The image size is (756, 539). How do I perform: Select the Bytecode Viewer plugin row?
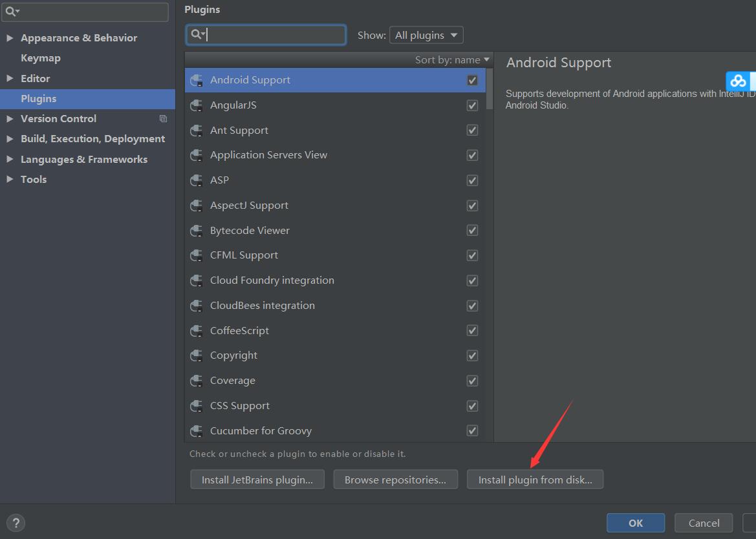pyautogui.click(x=336, y=230)
